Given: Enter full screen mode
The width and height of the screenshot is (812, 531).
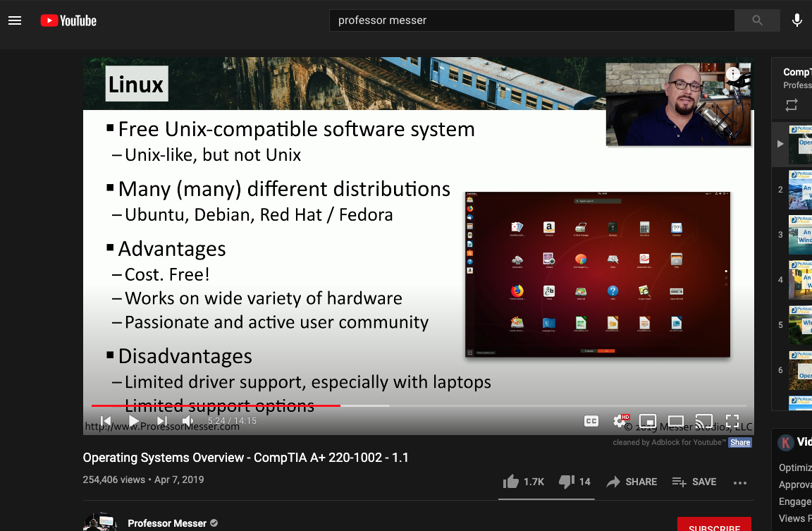Looking at the screenshot, I should pyautogui.click(x=732, y=421).
